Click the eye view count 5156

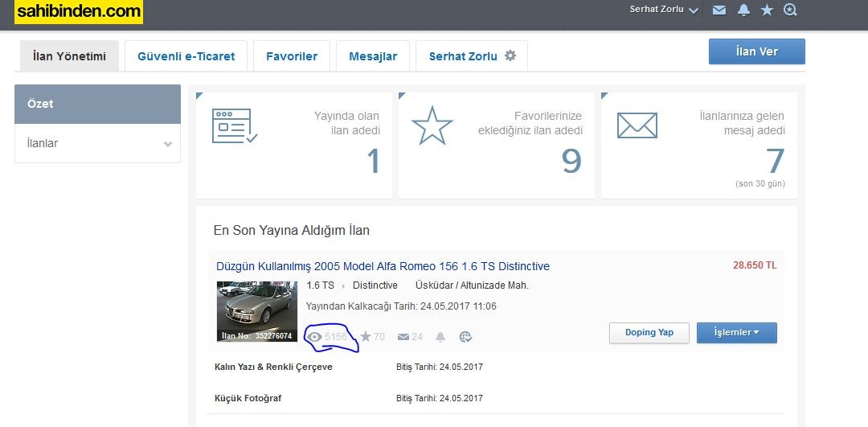point(328,337)
